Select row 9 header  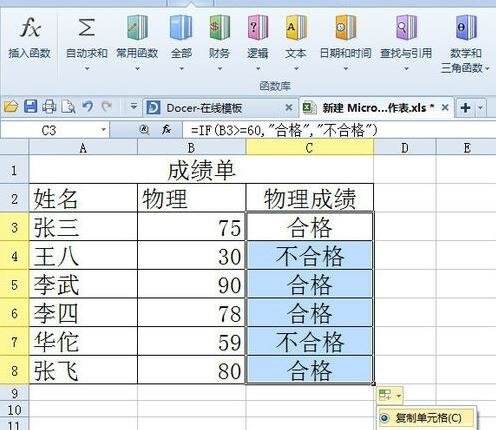[14, 393]
